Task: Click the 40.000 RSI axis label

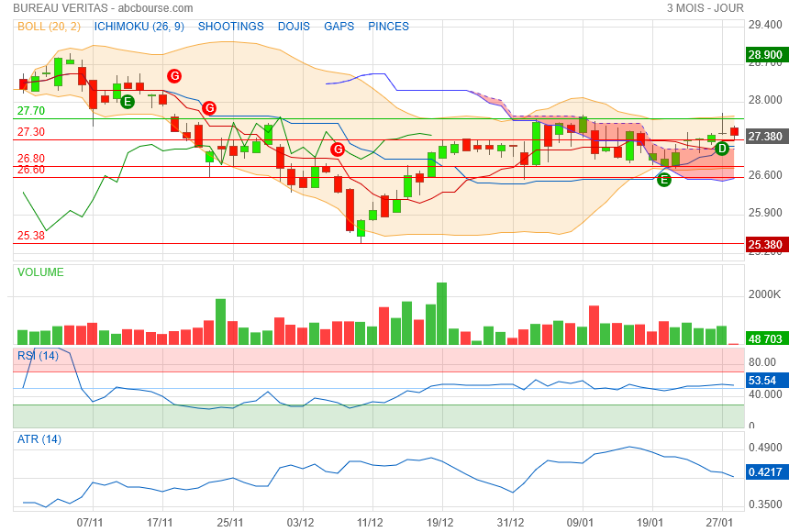Action: pyautogui.click(x=765, y=394)
